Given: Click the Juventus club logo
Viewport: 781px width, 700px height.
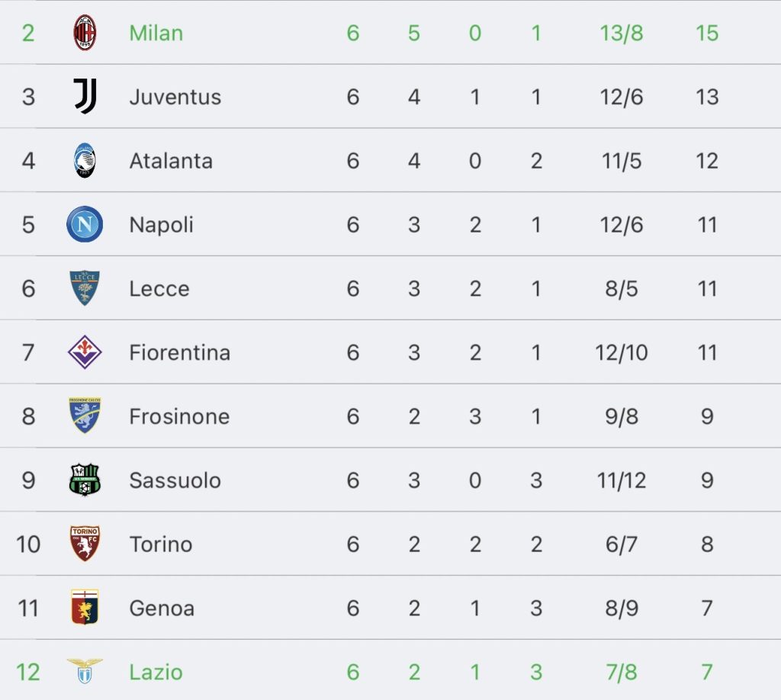Looking at the screenshot, I should [85, 97].
